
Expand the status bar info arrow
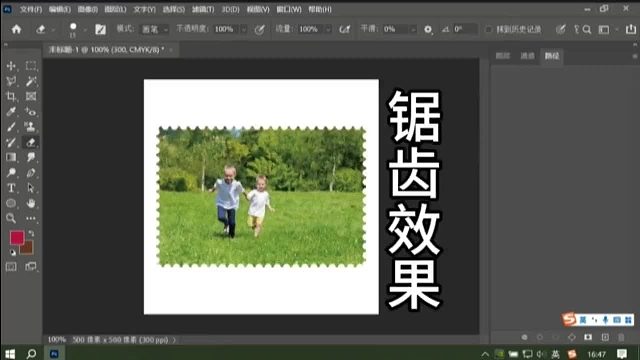tap(174, 340)
